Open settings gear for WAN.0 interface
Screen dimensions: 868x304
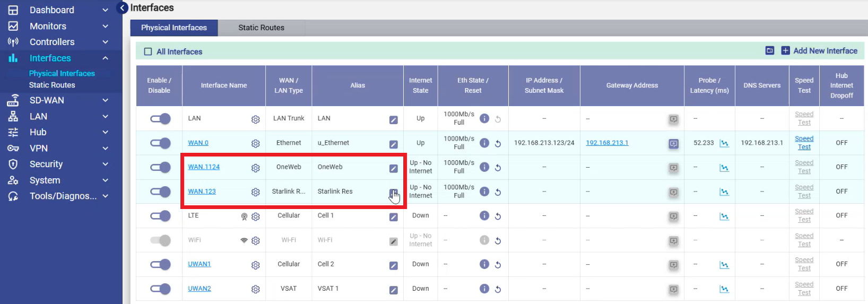[255, 144]
